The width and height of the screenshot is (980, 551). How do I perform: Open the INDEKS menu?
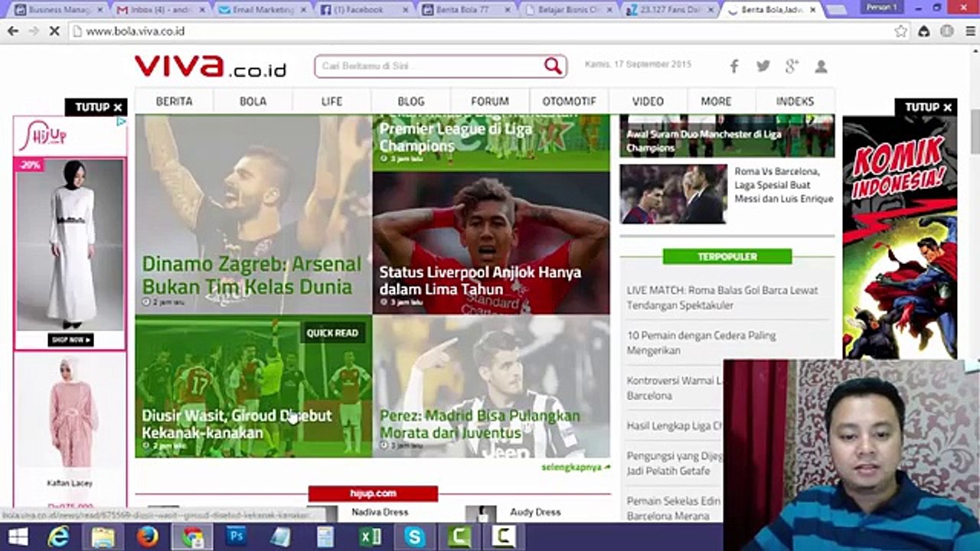pyautogui.click(x=795, y=101)
